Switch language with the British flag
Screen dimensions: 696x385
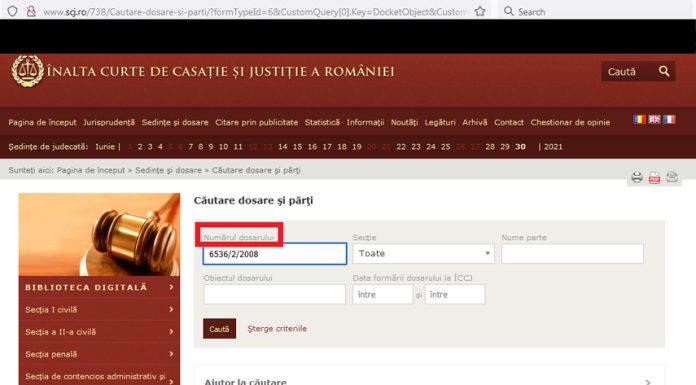click(x=654, y=119)
